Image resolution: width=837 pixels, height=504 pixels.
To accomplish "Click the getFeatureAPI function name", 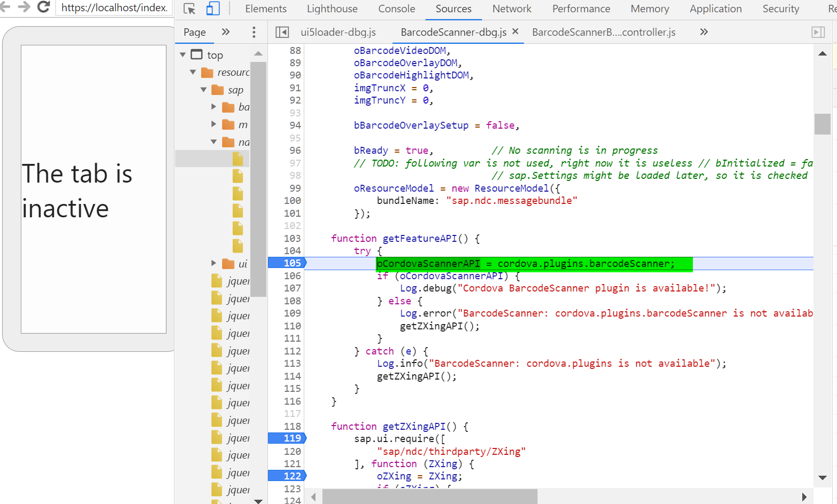I will pyautogui.click(x=420, y=238).
